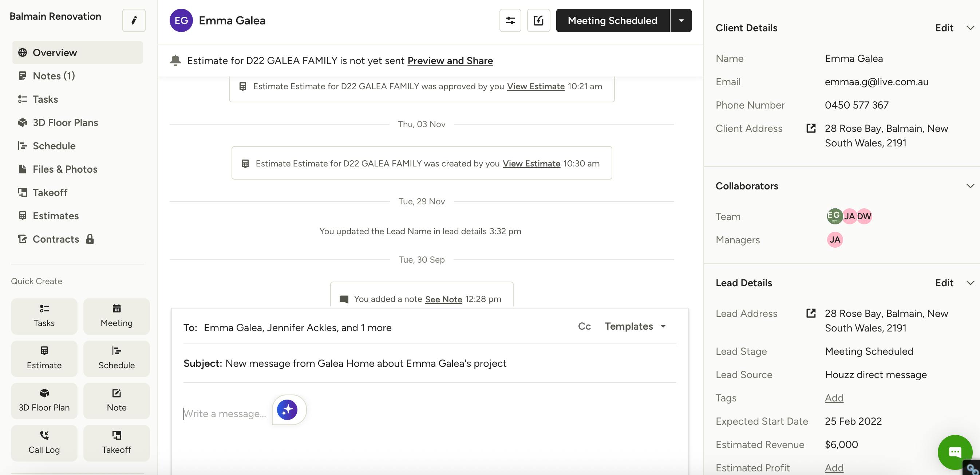Open the green chat support bubble
Viewport: 980px width, 475px height.
(x=955, y=452)
